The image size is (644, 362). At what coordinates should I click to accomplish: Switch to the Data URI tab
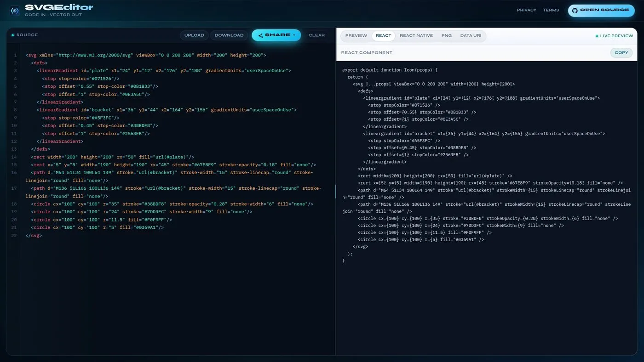pos(471,36)
